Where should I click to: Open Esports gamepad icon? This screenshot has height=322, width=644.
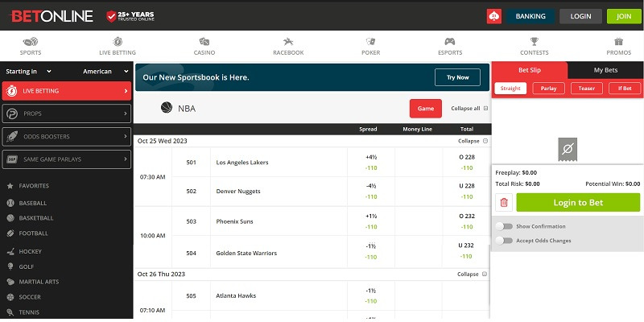click(x=451, y=42)
